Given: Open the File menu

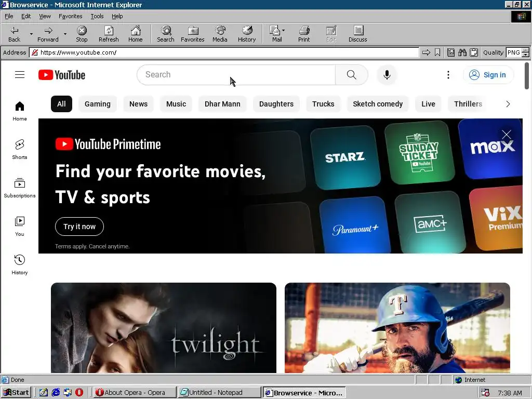Looking at the screenshot, I should point(9,16).
